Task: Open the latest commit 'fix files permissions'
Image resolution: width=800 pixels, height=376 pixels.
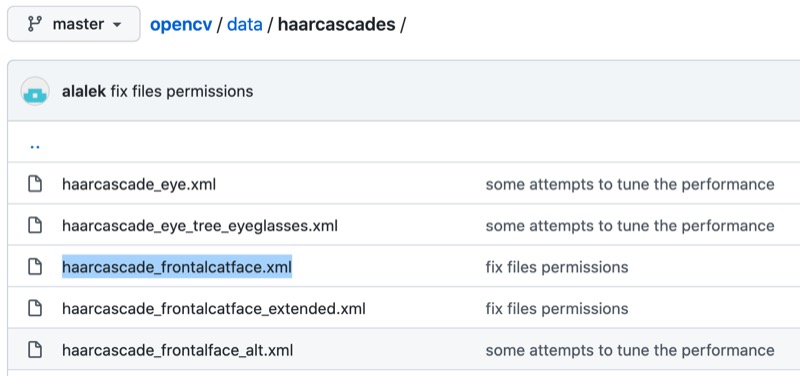Action: point(182,91)
